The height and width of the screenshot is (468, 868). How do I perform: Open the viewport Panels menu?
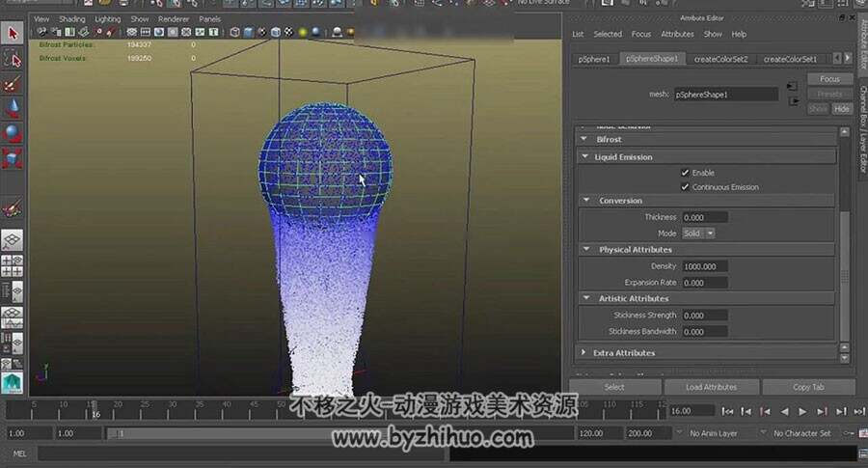pyautogui.click(x=209, y=19)
